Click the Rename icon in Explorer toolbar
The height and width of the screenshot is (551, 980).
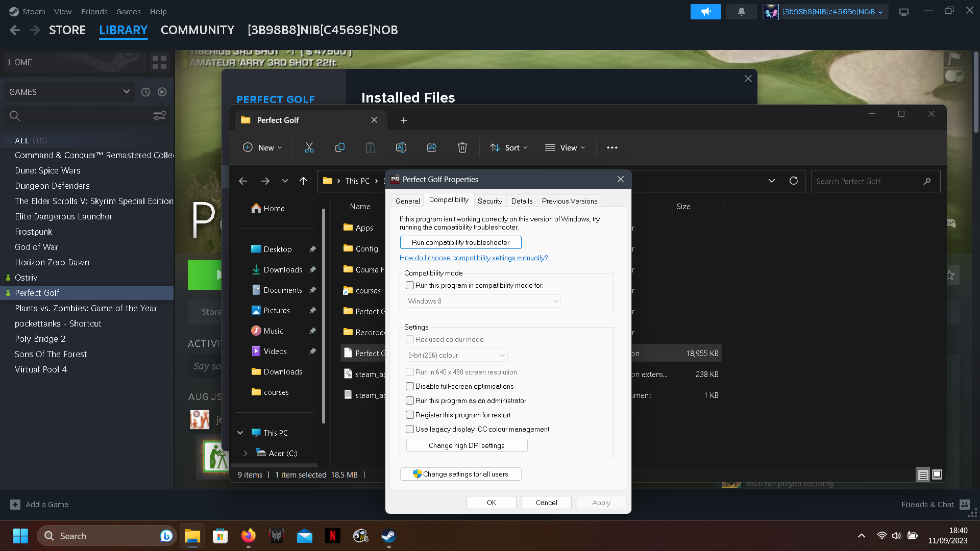[401, 147]
